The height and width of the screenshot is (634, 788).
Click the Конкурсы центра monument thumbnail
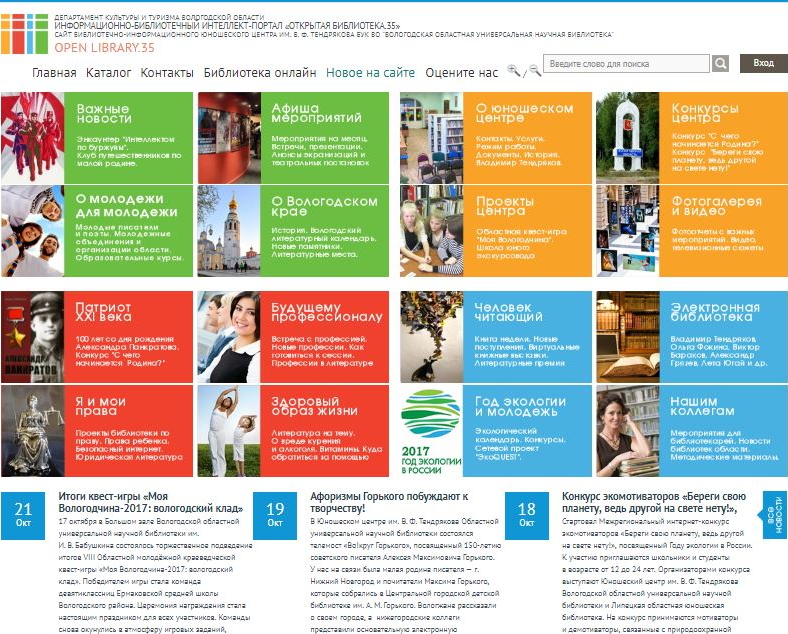[x=628, y=138]
